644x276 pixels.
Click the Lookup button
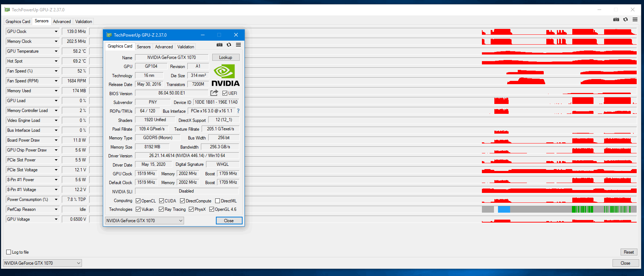click(226, 57)
